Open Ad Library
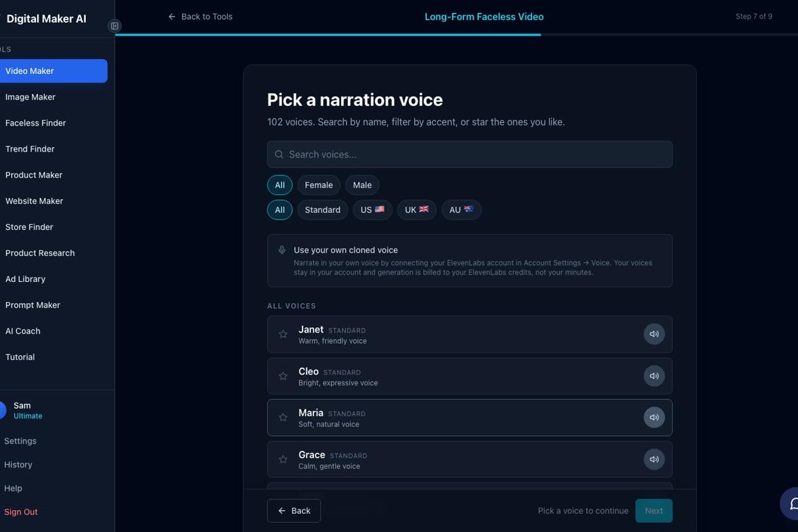 [x=53, y=279]
